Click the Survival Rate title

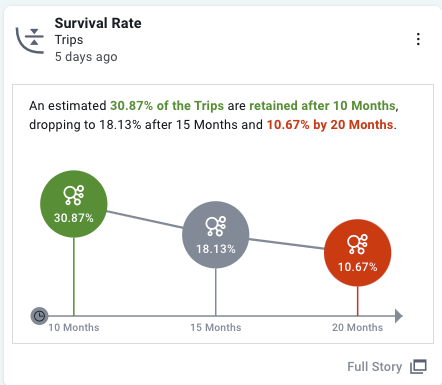pos(98,23)
